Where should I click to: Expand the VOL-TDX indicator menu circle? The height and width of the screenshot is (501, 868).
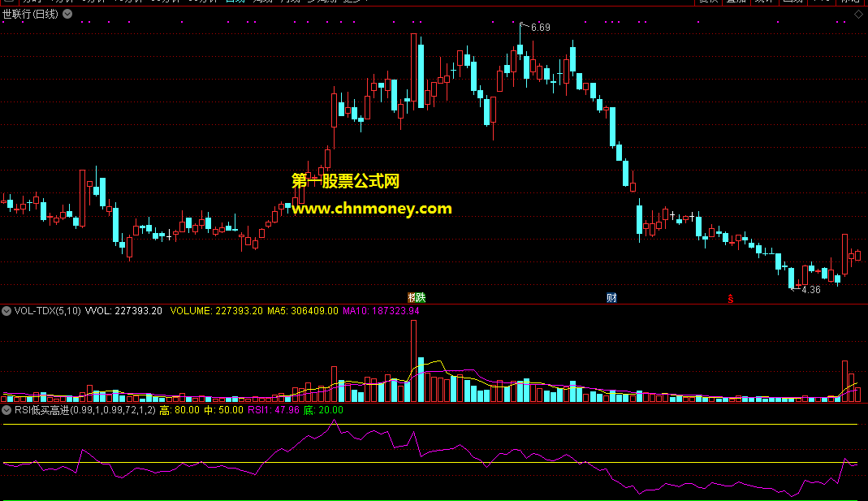(x=6, y=311)
